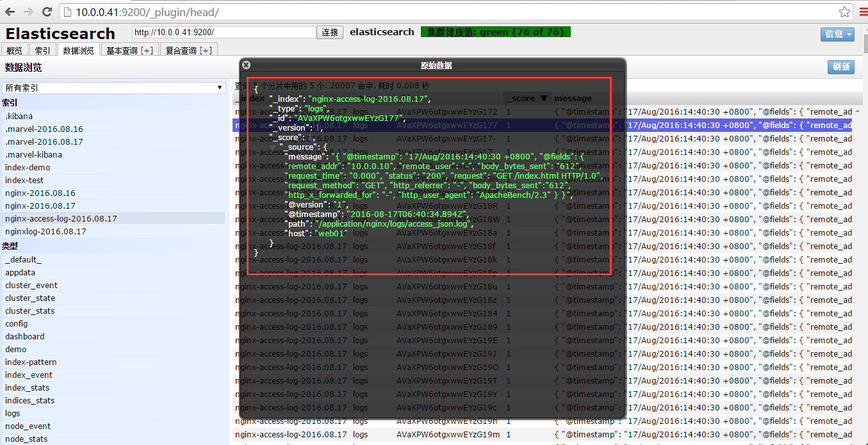Select the _default_ type

[x=113, y=259]
